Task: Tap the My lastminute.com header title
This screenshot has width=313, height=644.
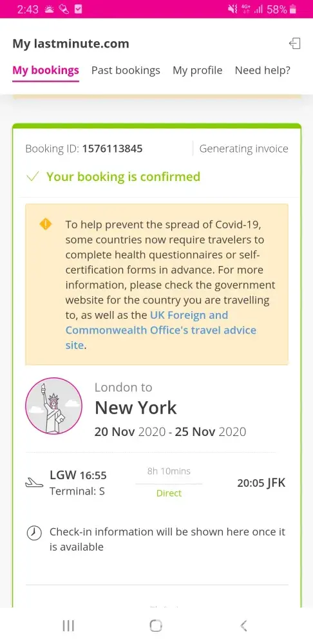Action: pos(71,44)
